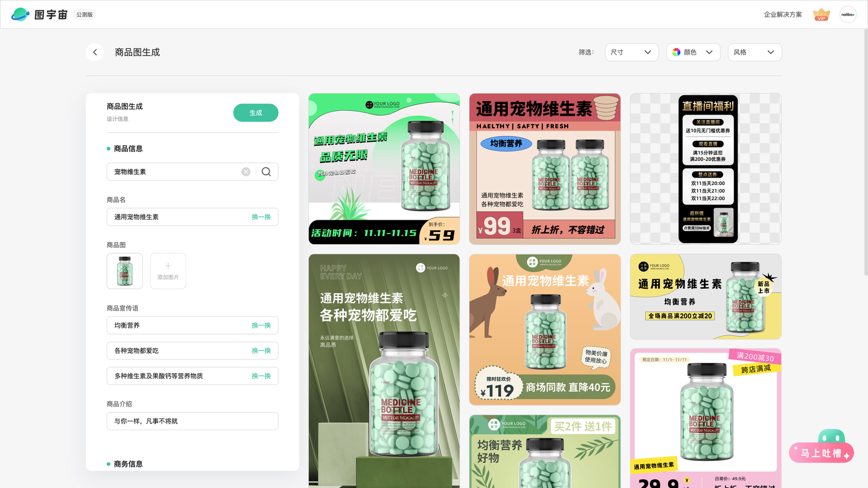Select the pink 满200减30 design
The image size is (868, 488).
pos(706,418)
